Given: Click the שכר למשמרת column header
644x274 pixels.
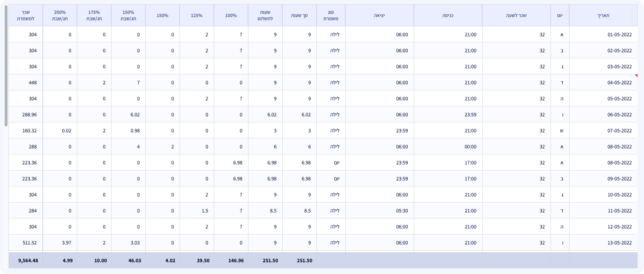Looking at the screenshot, I should coord(26,15).
